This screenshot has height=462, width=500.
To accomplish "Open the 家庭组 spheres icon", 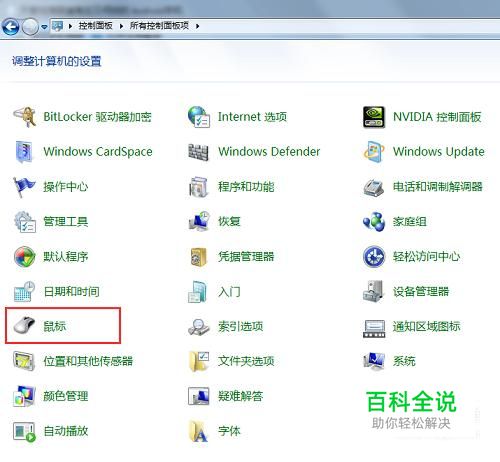I will click(374, 222).
